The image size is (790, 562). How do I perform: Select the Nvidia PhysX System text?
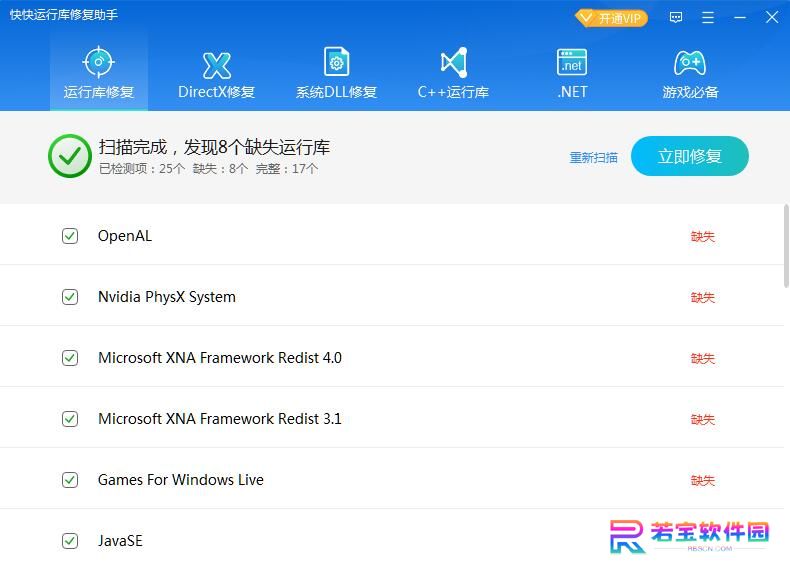tap(167, 297)
